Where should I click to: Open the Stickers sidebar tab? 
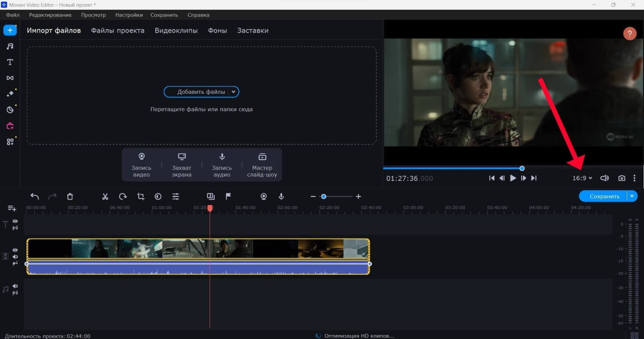point(10,110)
